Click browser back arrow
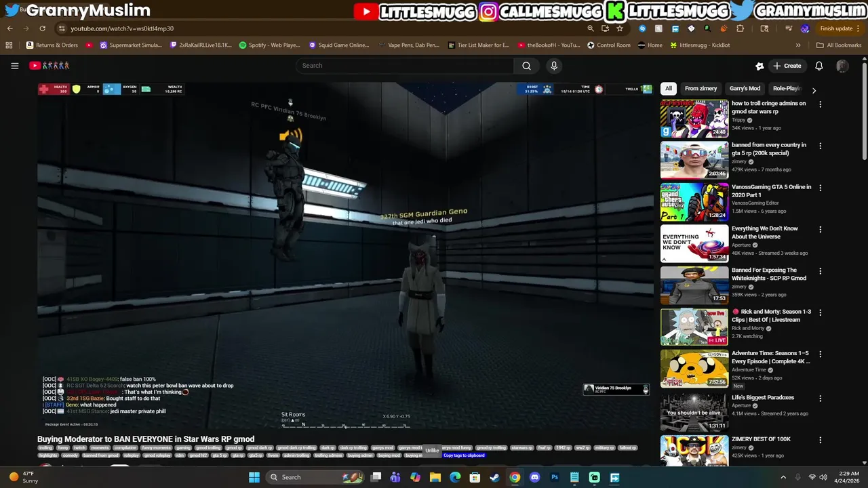This screenshot has height=488, width=868. (9, 28)
